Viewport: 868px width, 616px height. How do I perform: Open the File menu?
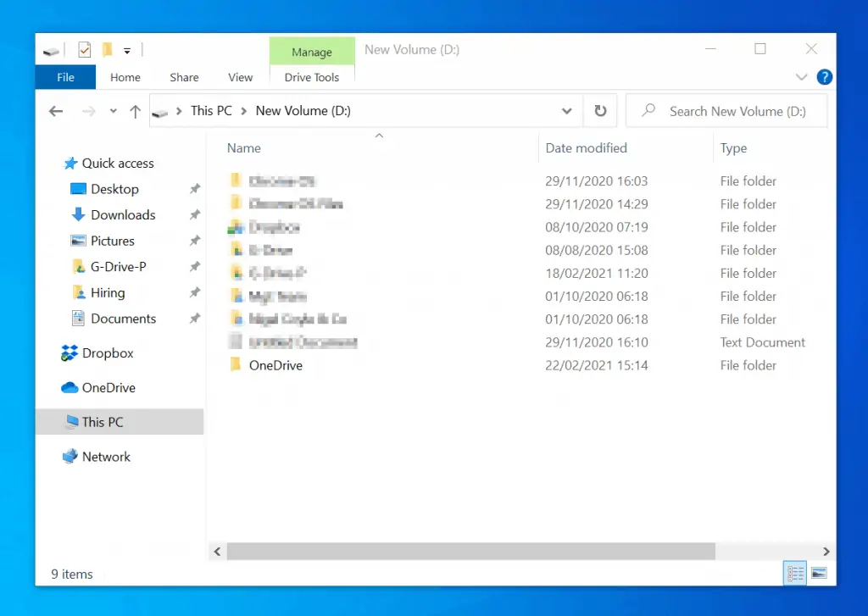(x=65, y=77)
